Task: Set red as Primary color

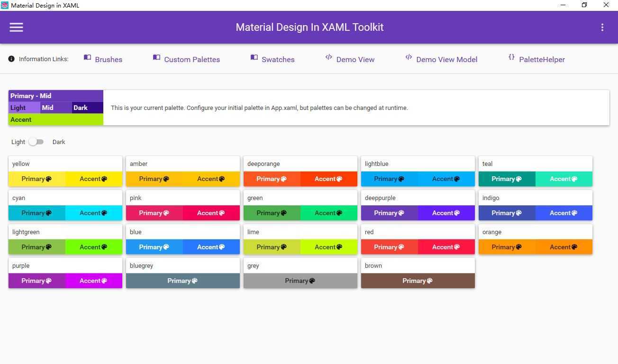Action: (x=390, y=247)
